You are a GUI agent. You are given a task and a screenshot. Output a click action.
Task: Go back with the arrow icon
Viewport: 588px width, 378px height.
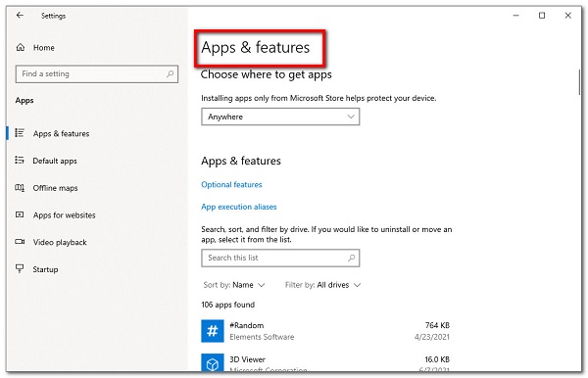[x=20, y=16]
